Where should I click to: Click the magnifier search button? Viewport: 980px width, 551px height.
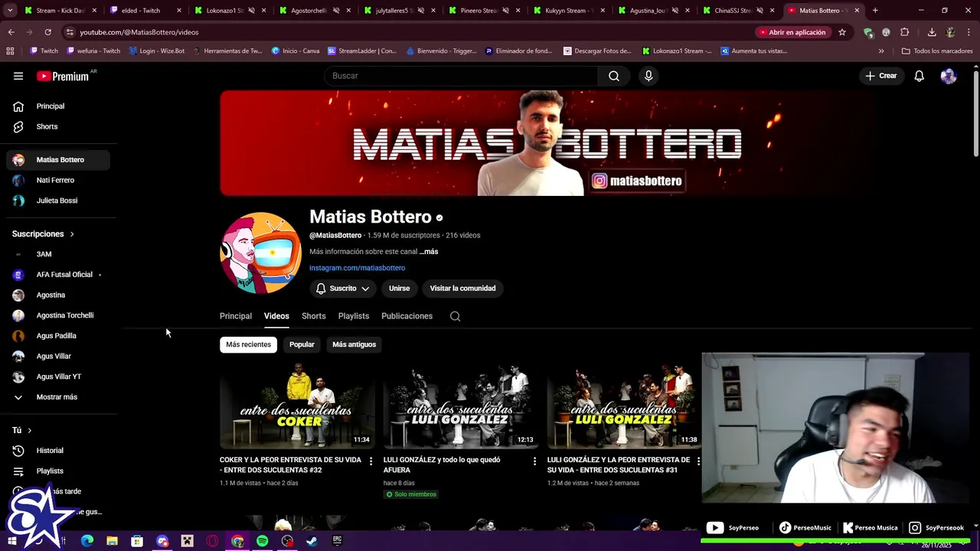[x=614, y=76]
